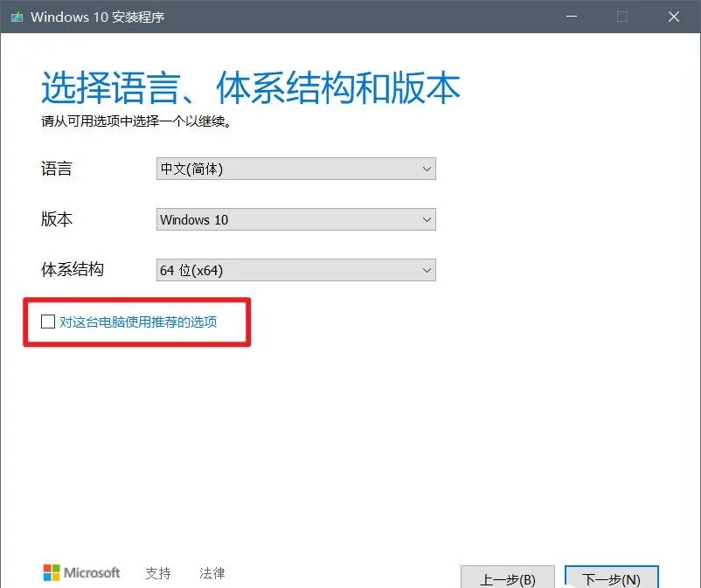
Task: Click the 下一步(N) button
Action: [611, 578]
